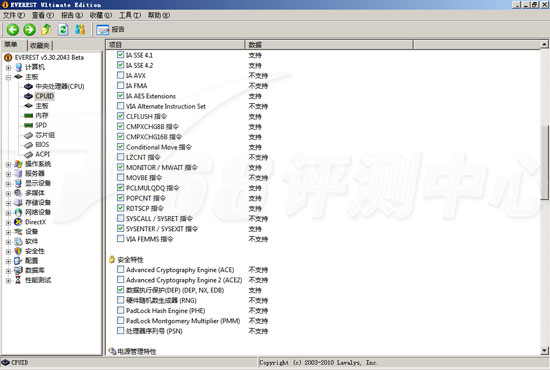550x370 pixels.
Task: Select the SPD tree item
Action: (x=41, y=125)
